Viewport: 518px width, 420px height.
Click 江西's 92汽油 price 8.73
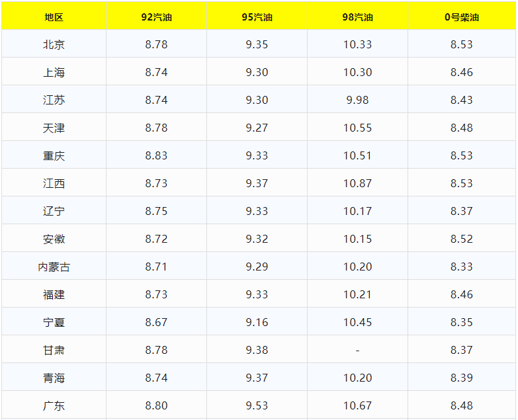pos(157,183)
